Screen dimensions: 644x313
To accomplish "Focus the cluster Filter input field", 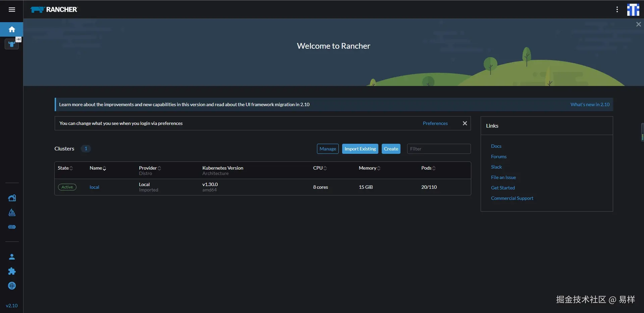I will coord(439,149).
